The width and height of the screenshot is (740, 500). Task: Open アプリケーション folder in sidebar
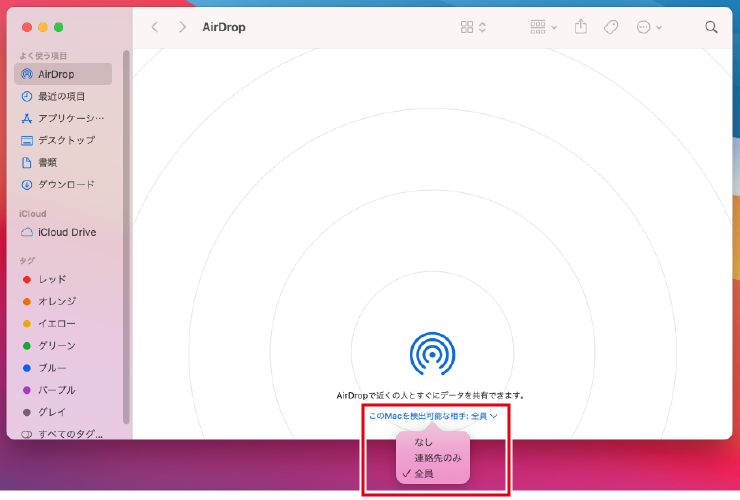click(x=63, y=119)
